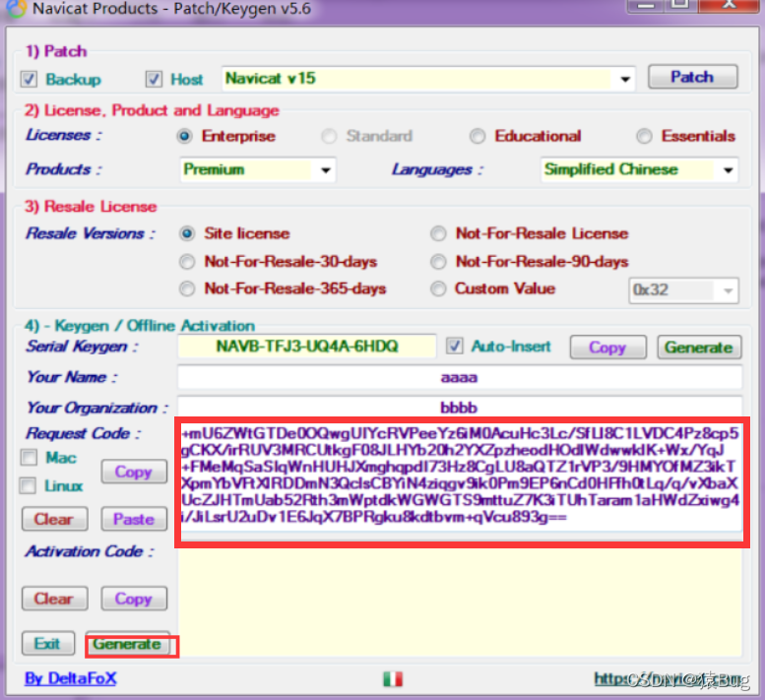Copy the serial key with Copy button
This screenshot has width=765, height=700.
pyautogui.click(x=607, y=348)
